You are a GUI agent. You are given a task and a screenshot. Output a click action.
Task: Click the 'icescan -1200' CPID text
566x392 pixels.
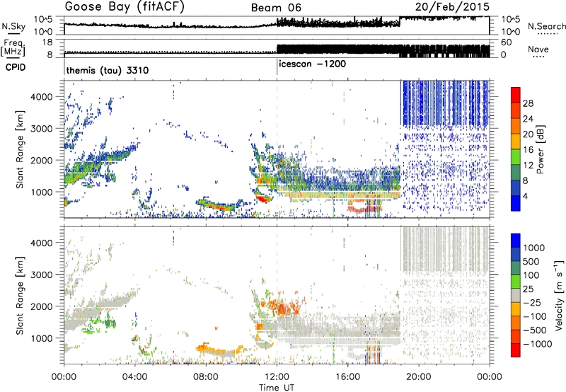(312, 64)
